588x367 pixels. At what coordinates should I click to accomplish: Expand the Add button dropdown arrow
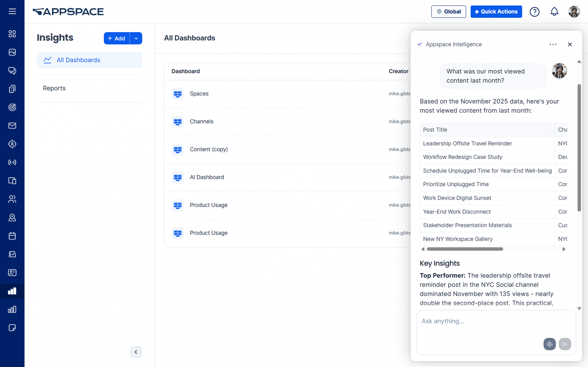[136, 38]
